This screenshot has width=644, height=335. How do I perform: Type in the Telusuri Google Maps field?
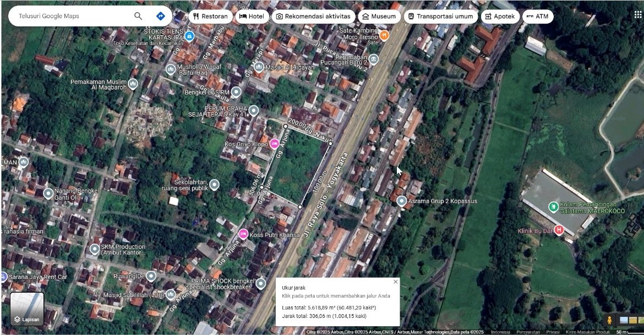click(72, 16)
